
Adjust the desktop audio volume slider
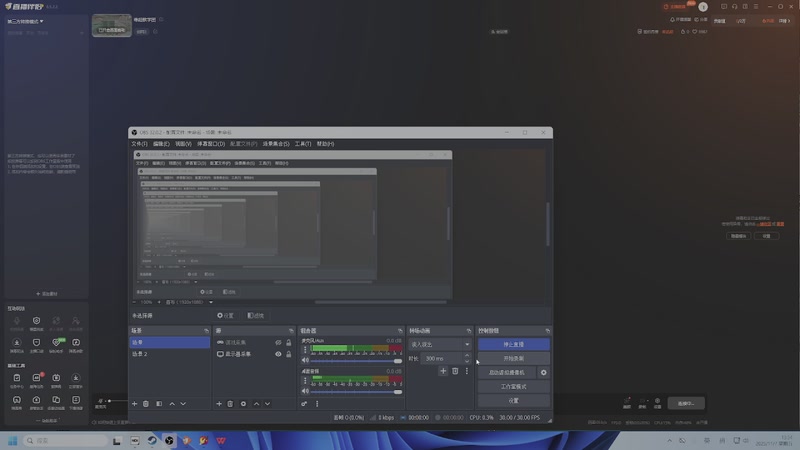pyautogui.click(x=356, y=392)
